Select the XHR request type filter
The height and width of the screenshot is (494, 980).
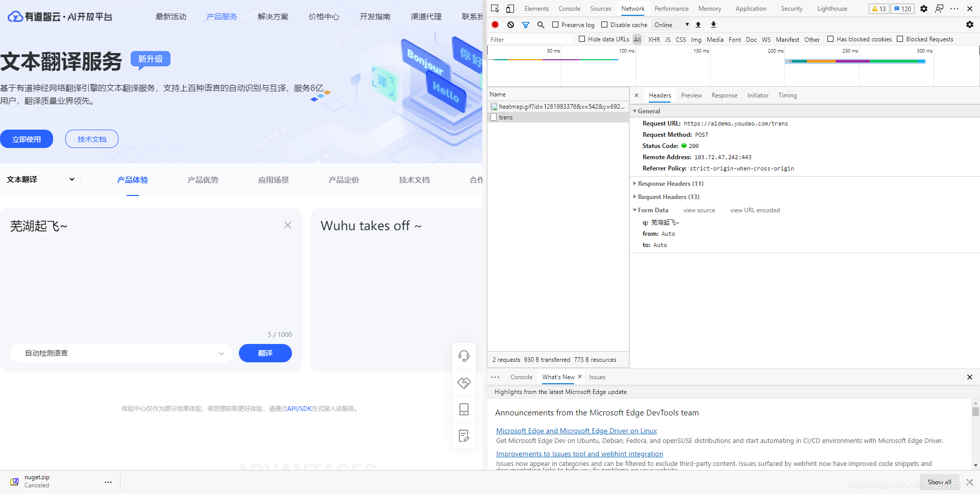tap(654, 39)
